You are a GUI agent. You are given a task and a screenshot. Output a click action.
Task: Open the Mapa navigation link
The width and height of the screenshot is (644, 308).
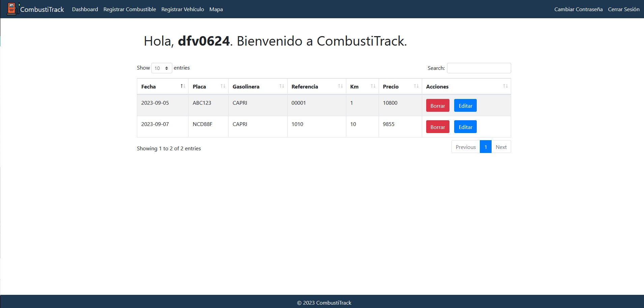coord(216,9)
